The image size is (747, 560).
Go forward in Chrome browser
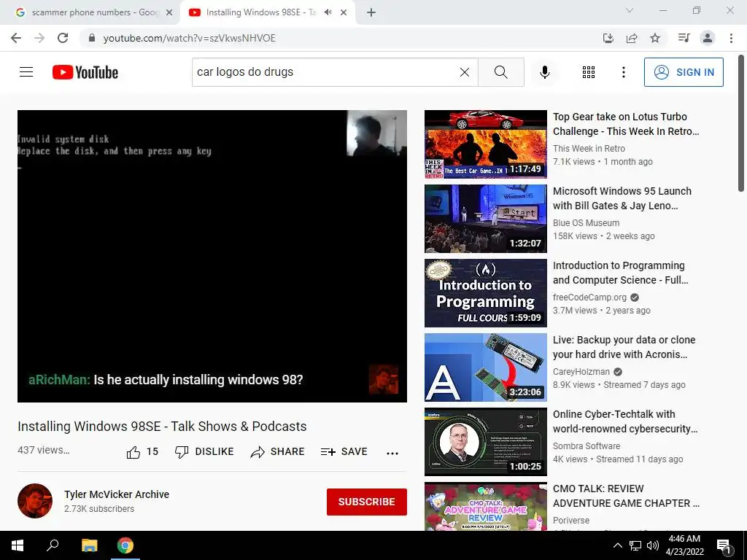(x=39, y=38)
